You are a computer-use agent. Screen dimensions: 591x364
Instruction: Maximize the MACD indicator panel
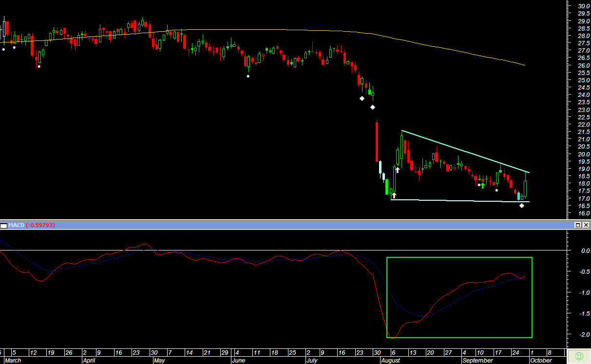pyautogui.click(x=578, y=225)
